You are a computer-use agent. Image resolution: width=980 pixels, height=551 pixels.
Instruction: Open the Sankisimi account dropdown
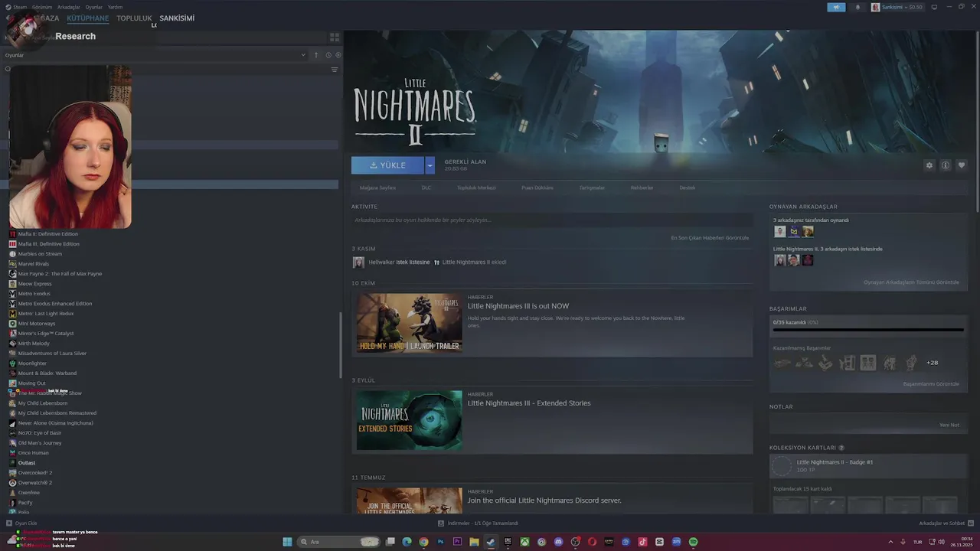coord(897,7)
